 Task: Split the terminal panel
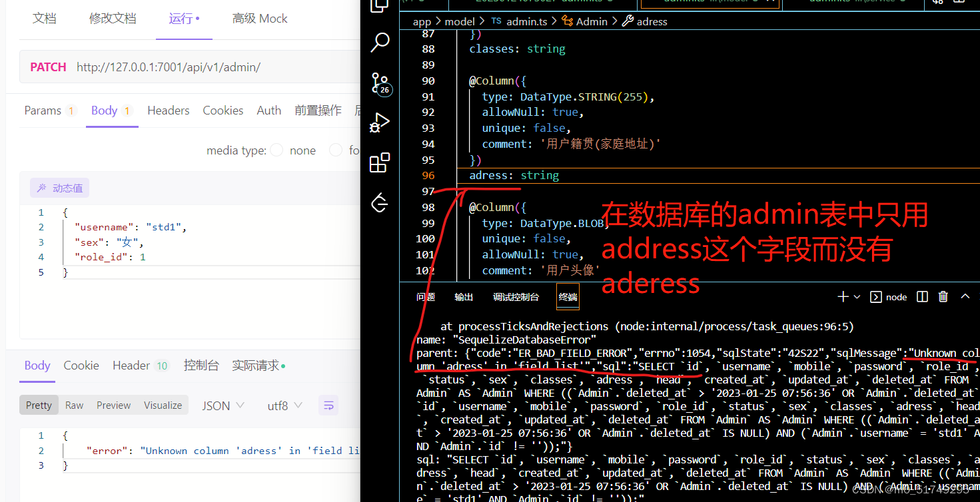point(921,296)
